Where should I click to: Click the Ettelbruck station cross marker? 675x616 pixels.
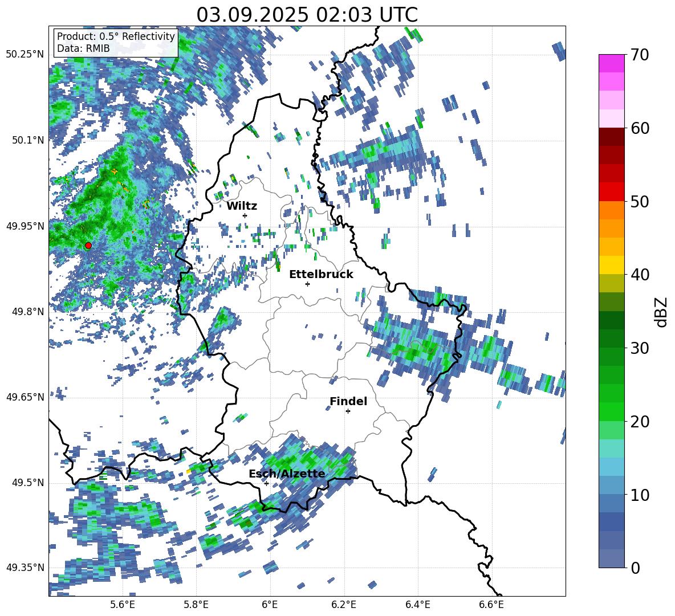pyautogui.click(x=307, y=284)
